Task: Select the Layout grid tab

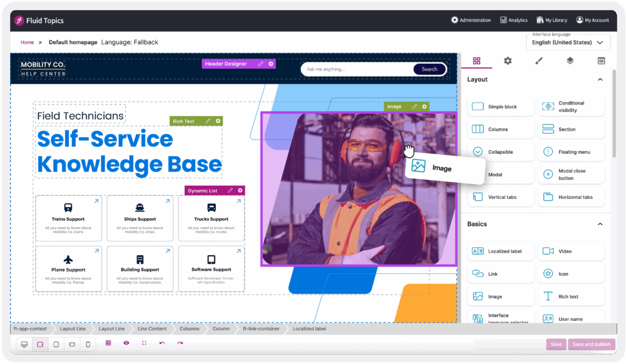Action: [x=476, y=61]
